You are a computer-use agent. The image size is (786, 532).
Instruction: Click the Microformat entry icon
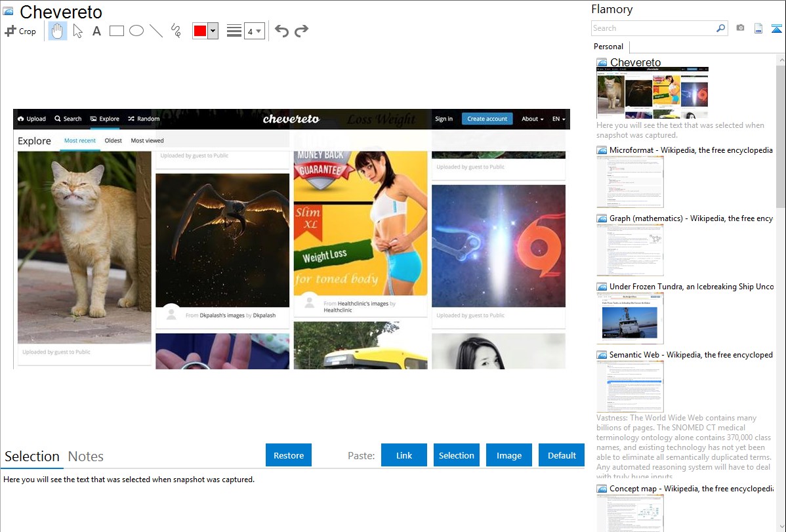click(602, 150)
